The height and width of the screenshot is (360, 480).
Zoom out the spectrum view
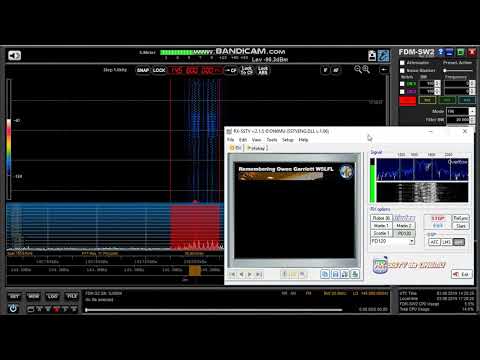(x=358, y=69)
